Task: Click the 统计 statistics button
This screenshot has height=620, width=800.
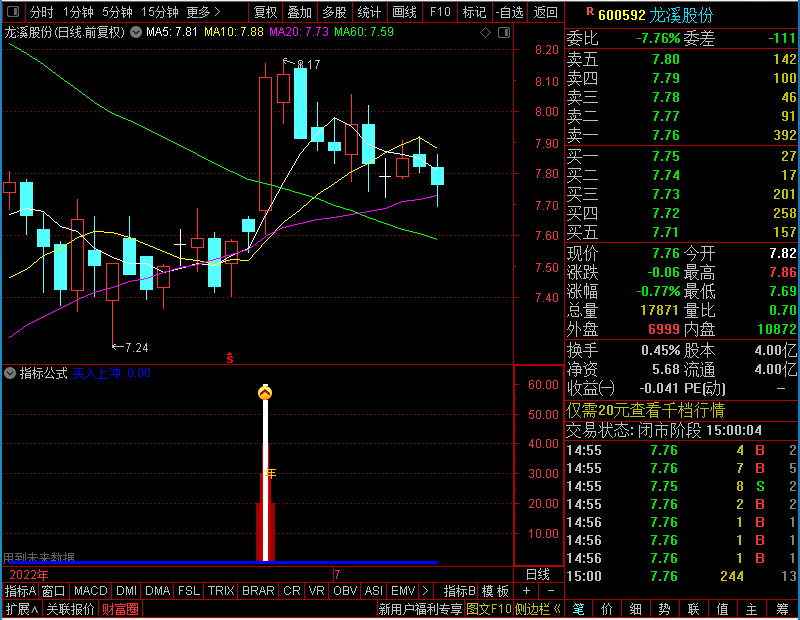Action: [369, 12]
